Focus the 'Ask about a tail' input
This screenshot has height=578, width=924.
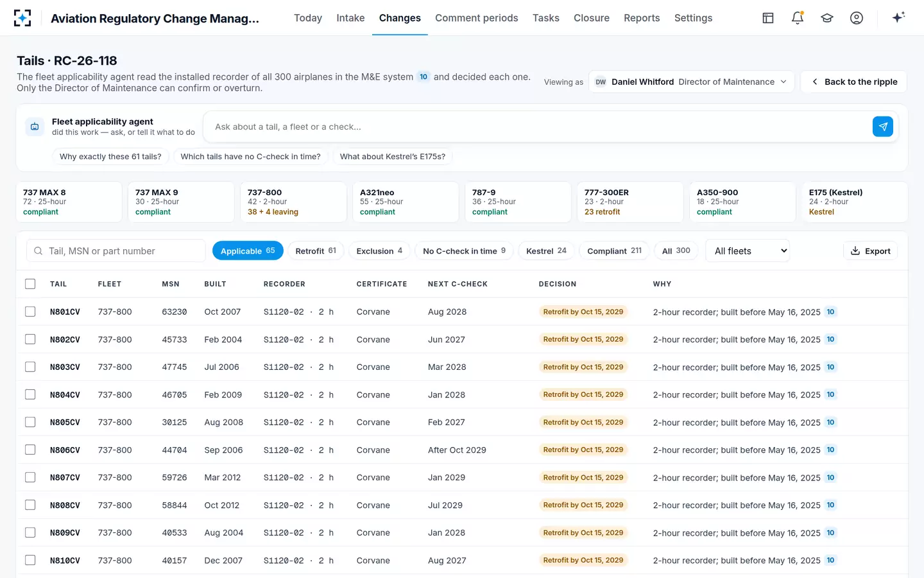coord(538,127)
